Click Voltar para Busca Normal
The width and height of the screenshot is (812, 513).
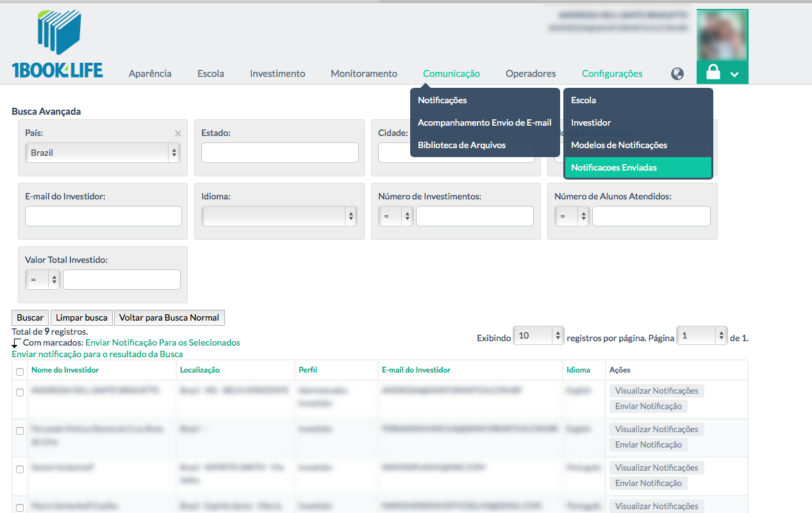[x=169, y=317]
